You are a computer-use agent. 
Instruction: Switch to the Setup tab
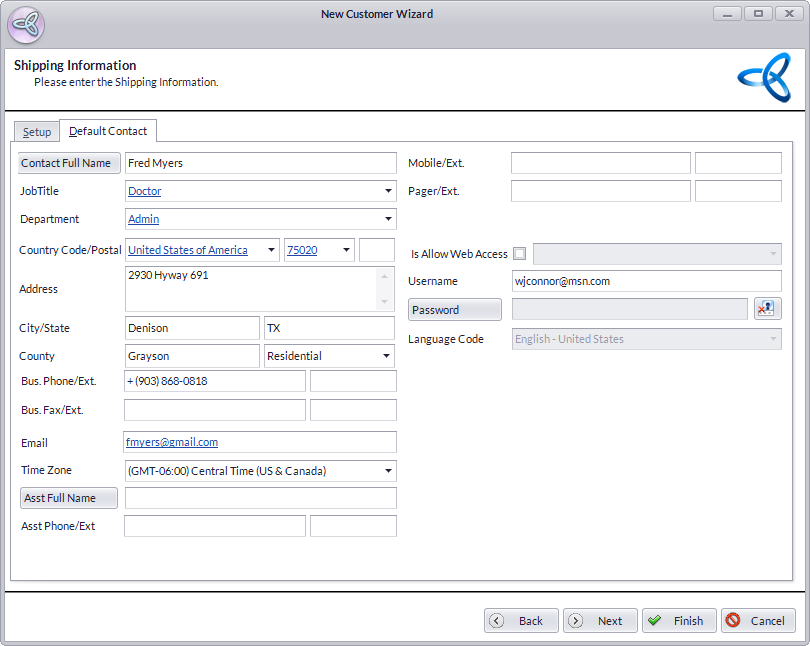pyautogui.click(x=37, y=132)
